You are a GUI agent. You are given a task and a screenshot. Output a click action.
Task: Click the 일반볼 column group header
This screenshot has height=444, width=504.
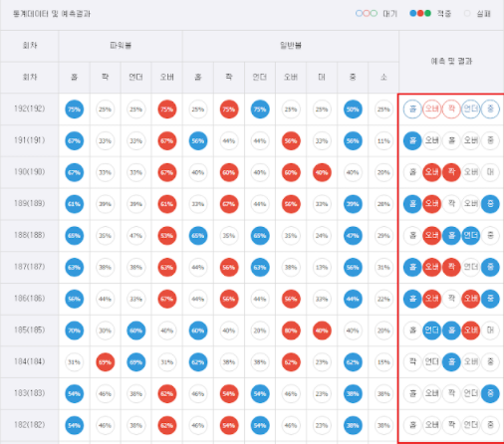click(x=291, y=46)
